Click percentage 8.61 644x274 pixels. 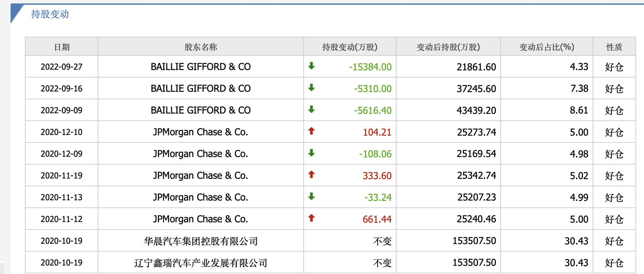[x=579, y=110]
